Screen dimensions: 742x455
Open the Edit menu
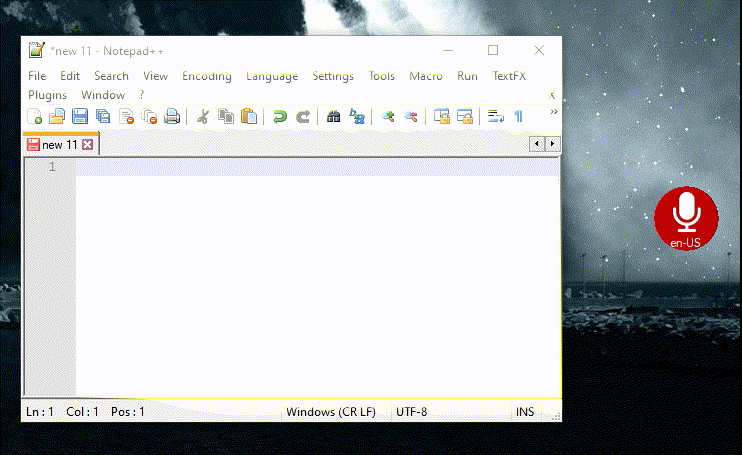click(70, 76)
